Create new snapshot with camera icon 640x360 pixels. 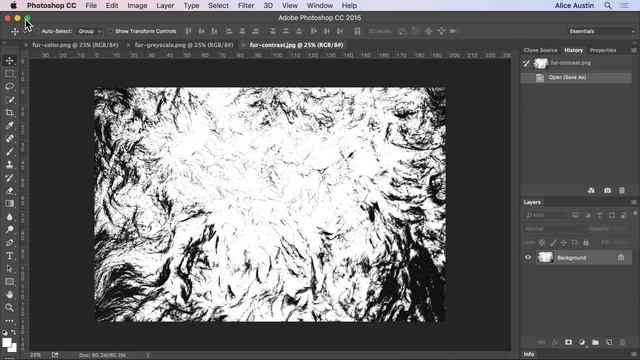[607, 191]
